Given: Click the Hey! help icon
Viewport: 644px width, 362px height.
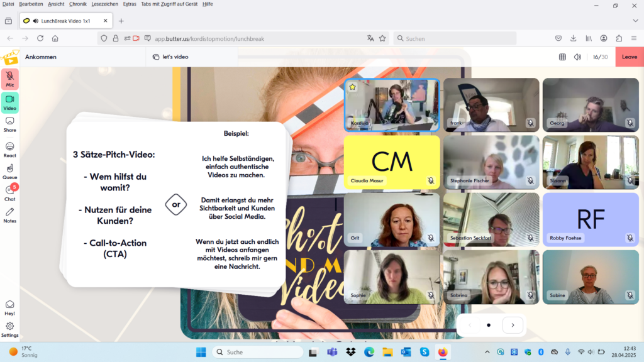Looking at the screenshot, I should pyautogui.click(x=10, y=307).
